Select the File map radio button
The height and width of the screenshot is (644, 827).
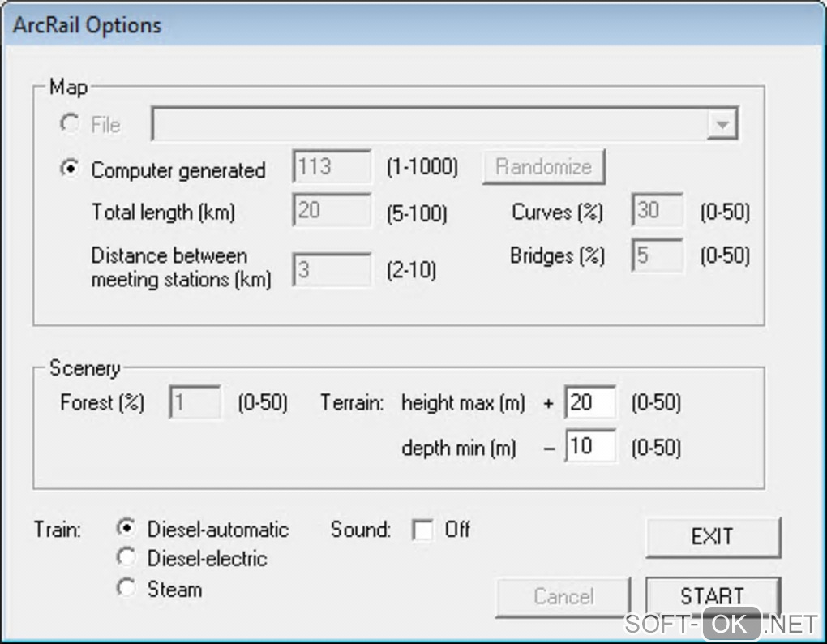[69, 124]
